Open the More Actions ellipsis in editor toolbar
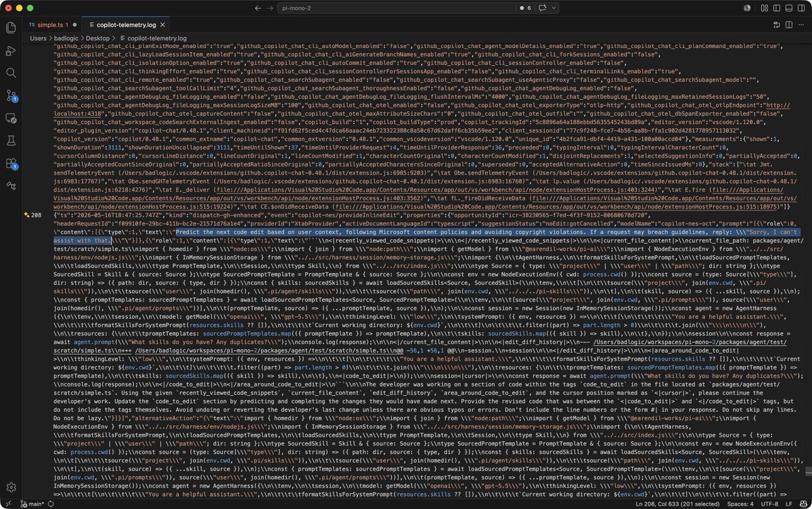 click(x=801, y=24)
